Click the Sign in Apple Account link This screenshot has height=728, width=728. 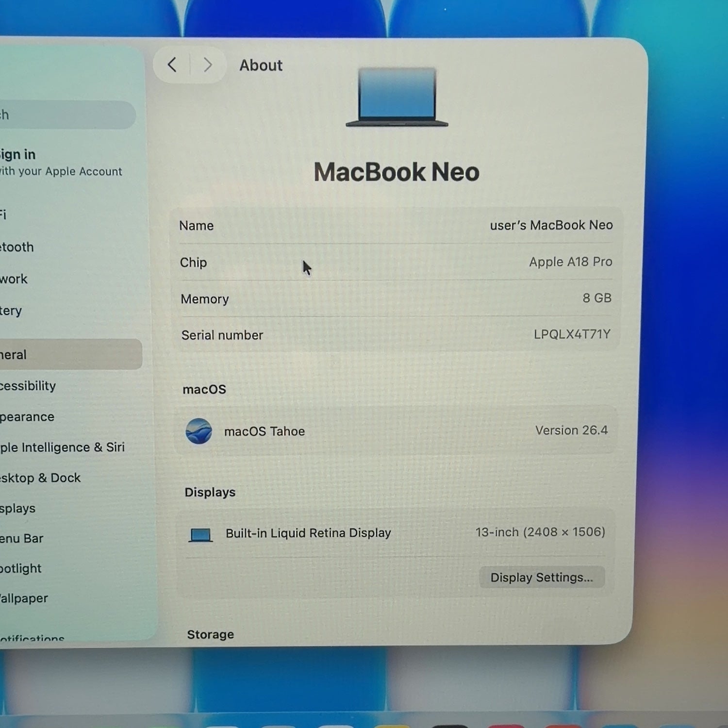click(x=61, y=163)
